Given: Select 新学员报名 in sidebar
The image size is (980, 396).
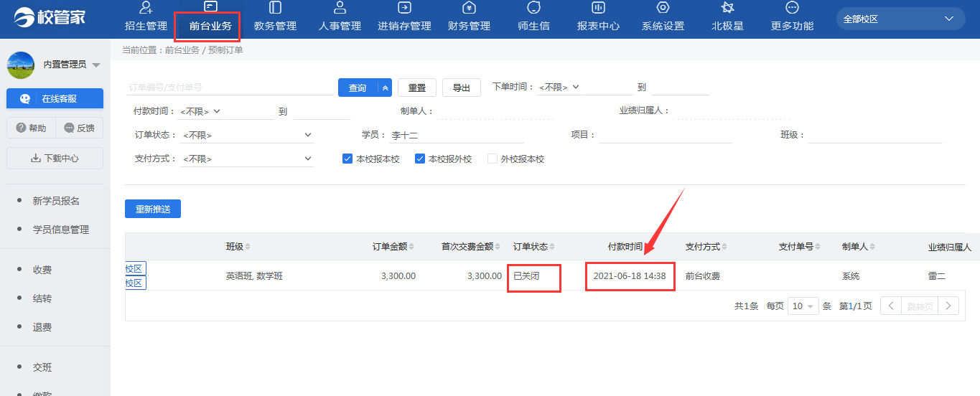Looking at the screenshot, I should pyautogui.click(x=56, y=201).
